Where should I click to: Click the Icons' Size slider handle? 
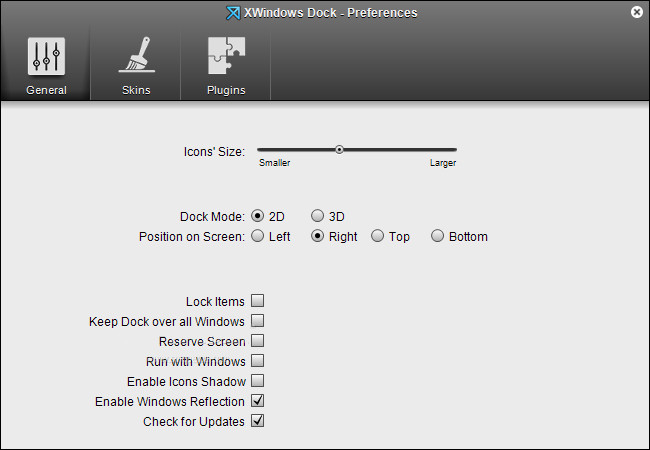(x=339, y=150)
